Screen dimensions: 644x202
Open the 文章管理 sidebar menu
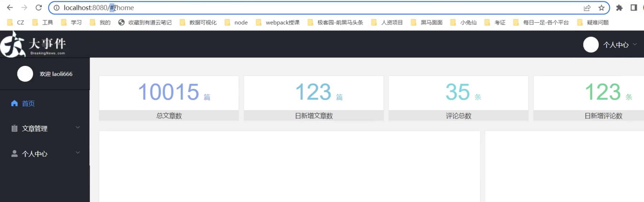[45, 128]
